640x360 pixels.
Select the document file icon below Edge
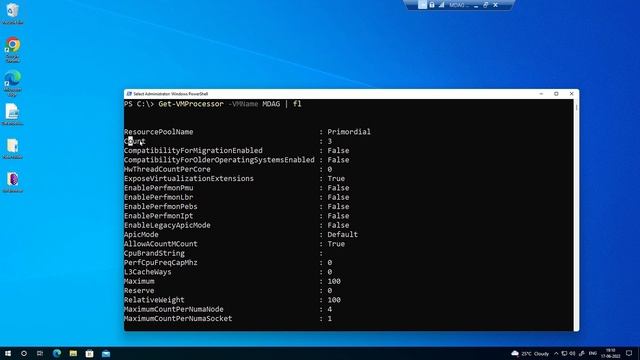point(13,114)
